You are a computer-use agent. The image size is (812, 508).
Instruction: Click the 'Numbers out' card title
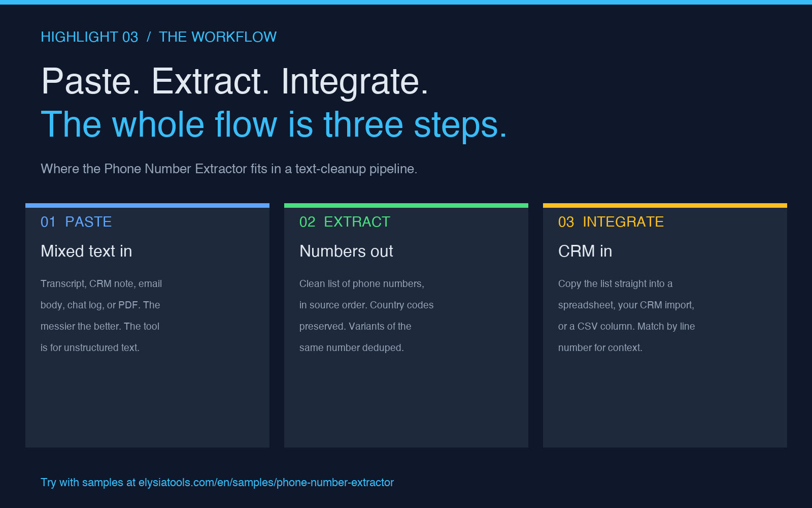pyautogui.click(x=346, y=251)
